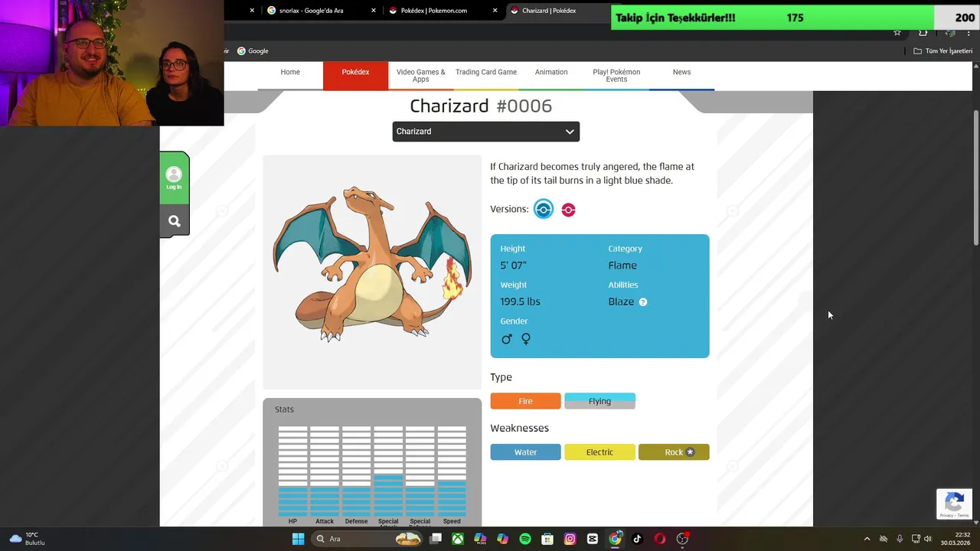Click the Flying type button
This screenshot has height=551, width=980.
(599, 401)
